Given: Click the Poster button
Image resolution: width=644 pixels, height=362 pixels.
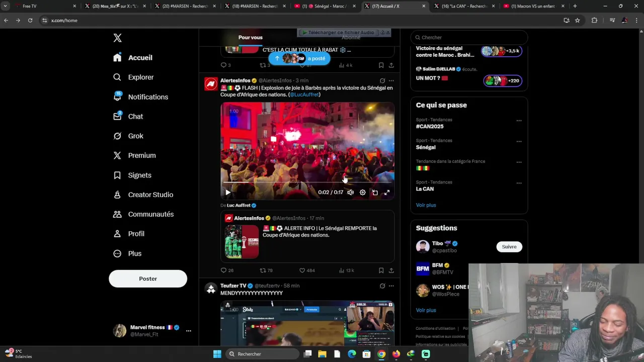Looking at the screenshot, I should coord(148,279).
